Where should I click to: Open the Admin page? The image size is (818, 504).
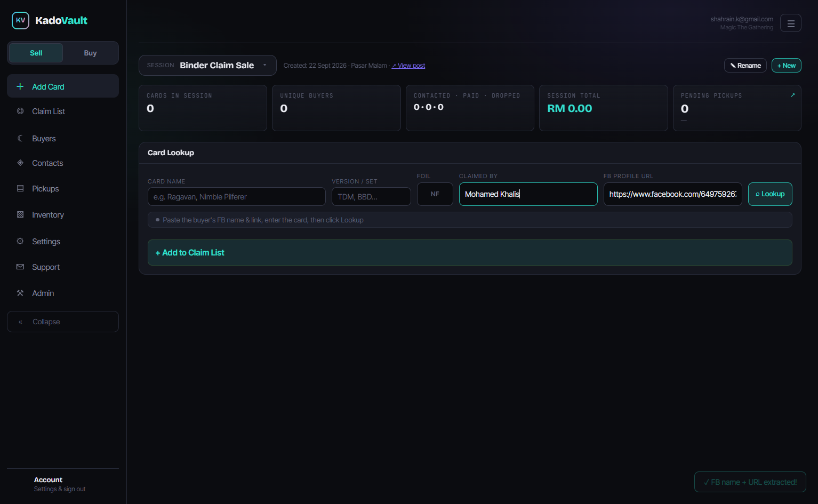point(63,293)
